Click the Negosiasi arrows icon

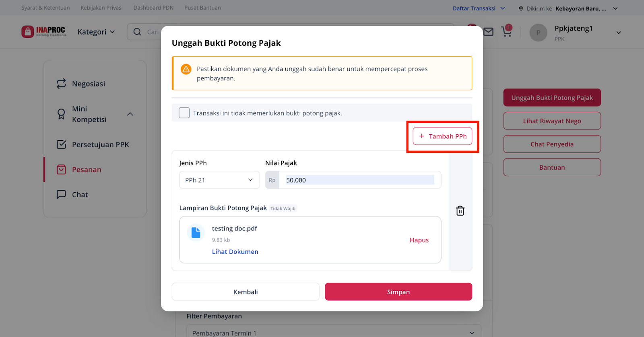[x=61, y=84]
